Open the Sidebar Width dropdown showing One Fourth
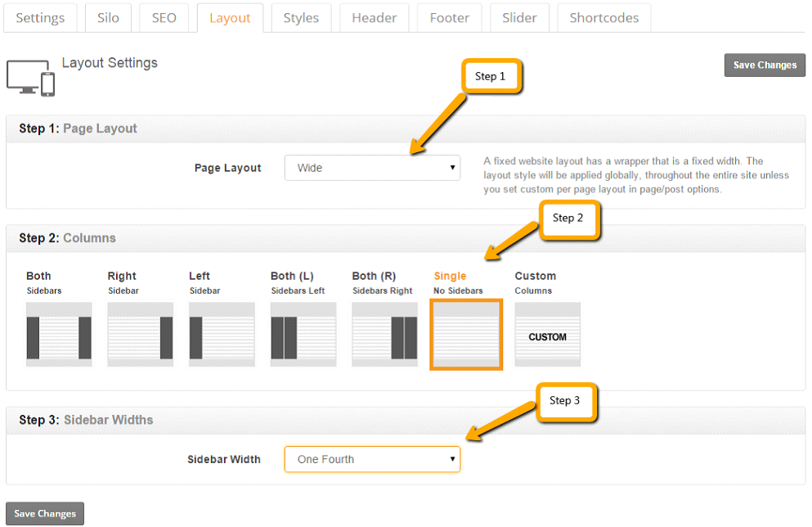Image resolution: width=812 pixels, height=527 pixels. tap(372, 459)
